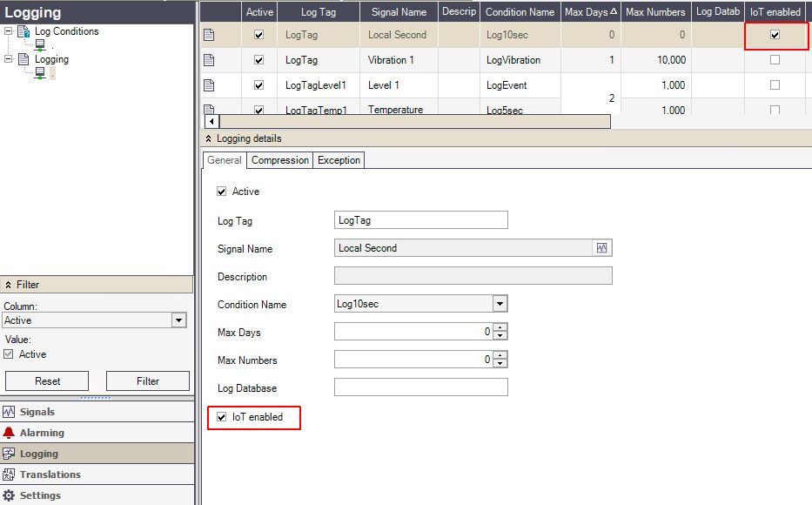This screenshot has width=812, height=505.
Task: Collapse the Filter panel
Action: (x=9, y=285)
